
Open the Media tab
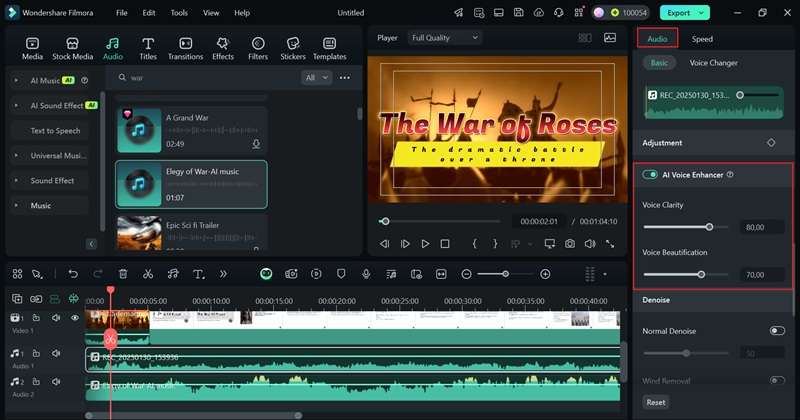pyautogui.click(x=32, y=49)
